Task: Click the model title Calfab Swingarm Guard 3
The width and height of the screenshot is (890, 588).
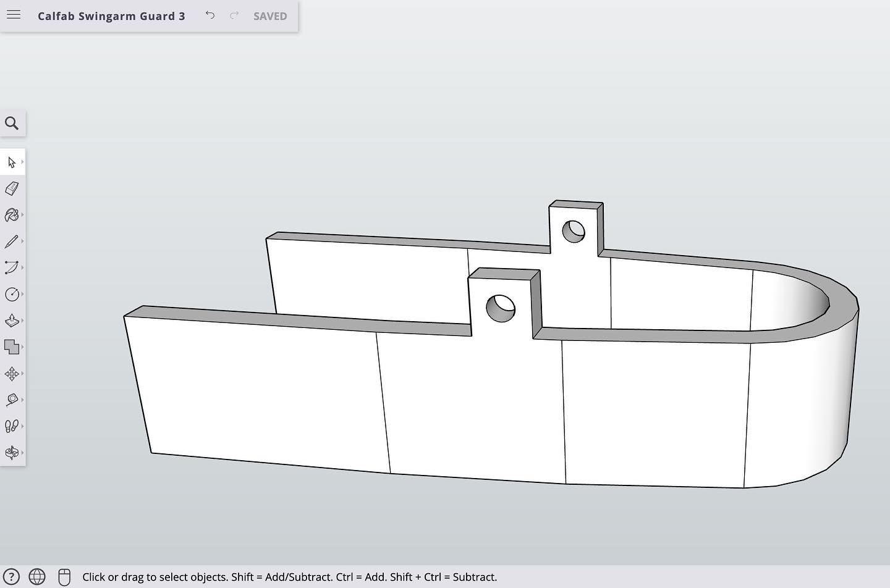Action: tap(111, 16)
